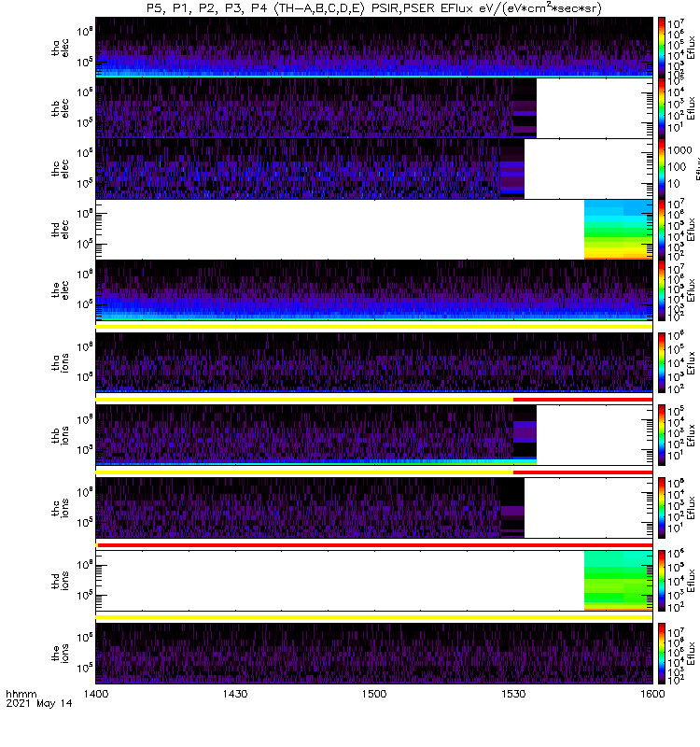Image resolution: width=700 pixels, height=747 pixels.
Task: Pick the color bar beside the thc ions panel
Action: [662, 508]
